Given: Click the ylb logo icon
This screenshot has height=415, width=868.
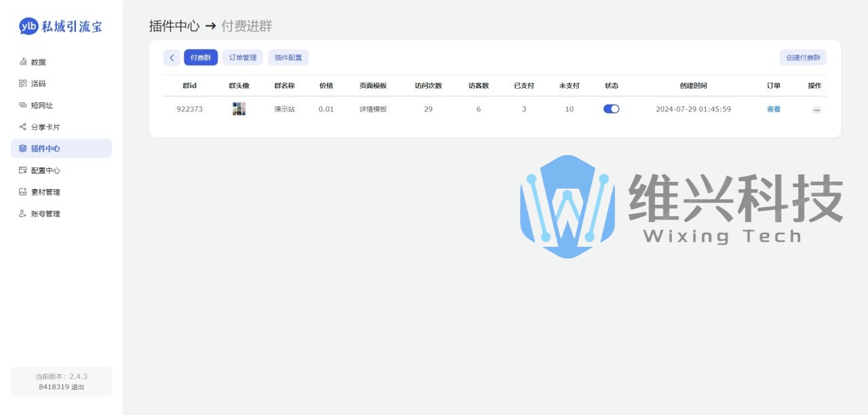Looking at the screenshot, I should (x=28, y=26).
